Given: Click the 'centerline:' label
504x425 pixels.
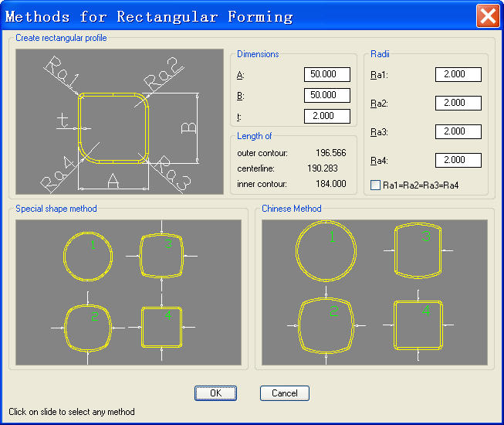Looking at the screenshot, I should (255, 168).
